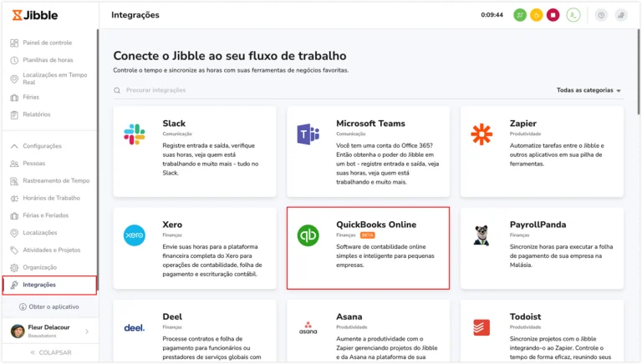Click the Organização gear icon
Screen dimensions: 642x364
(x=14, y=267)
